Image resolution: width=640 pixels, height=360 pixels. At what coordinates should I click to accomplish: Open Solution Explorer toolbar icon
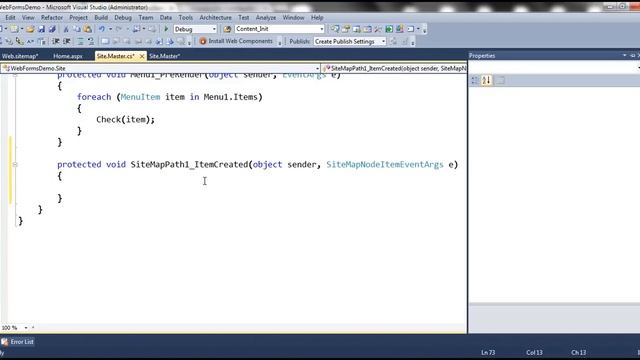(335, 29)
